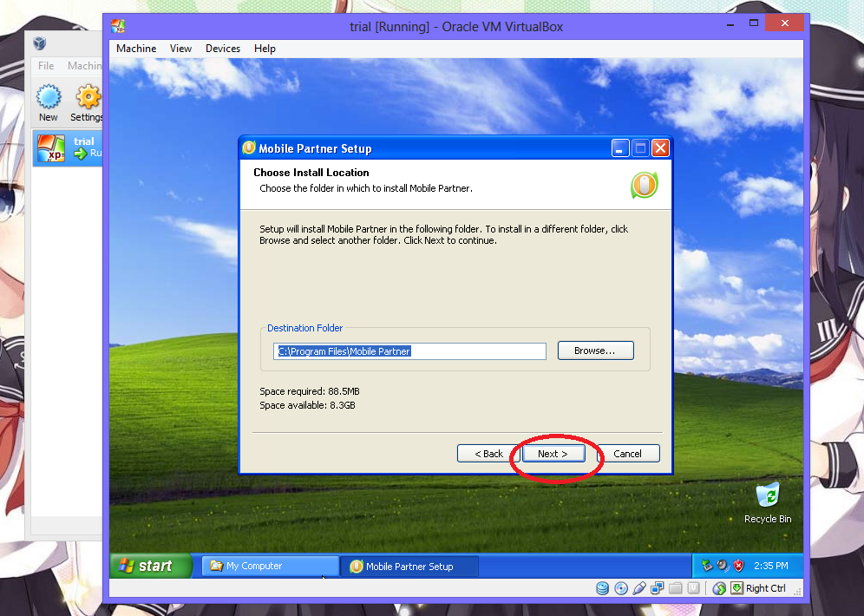Open the Help menu of the VM window
This screenshot has width=864, height=616.
265,49
